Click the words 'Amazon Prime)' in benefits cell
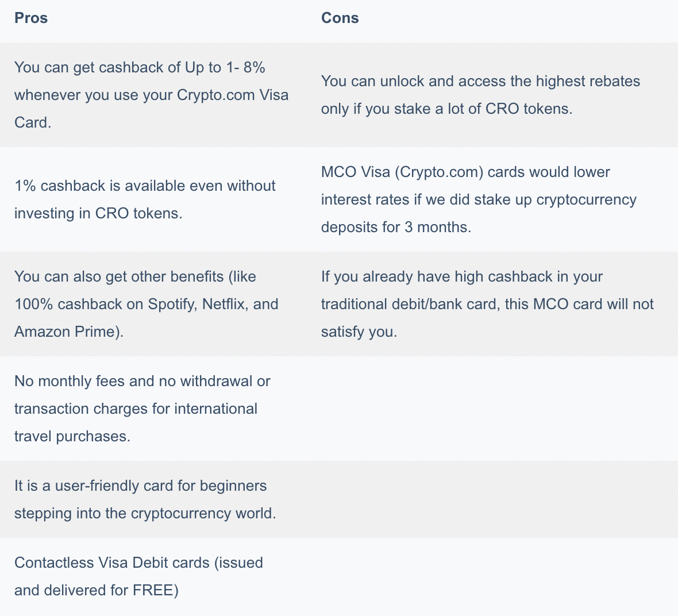Screen dimensions: 678x616 coord(69,332)
